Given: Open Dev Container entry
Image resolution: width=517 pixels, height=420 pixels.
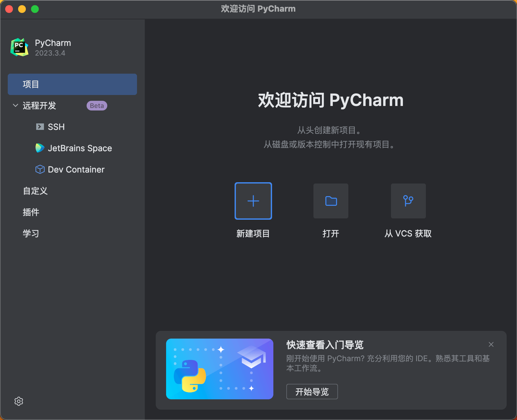Looking at the screenshot, I should point(76,170).
